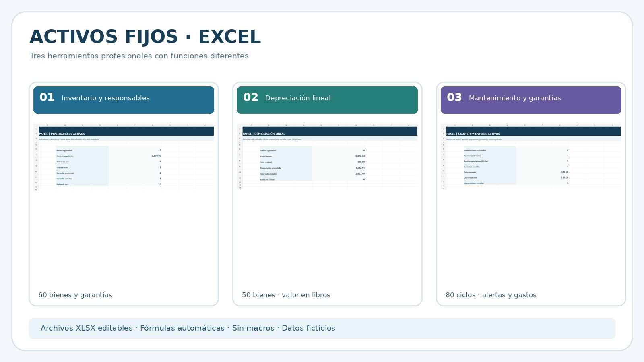Click 'Garantías por vencer' in the inventory preview
644x362 pixels.
pyautogui.click(x=65, y=173)
